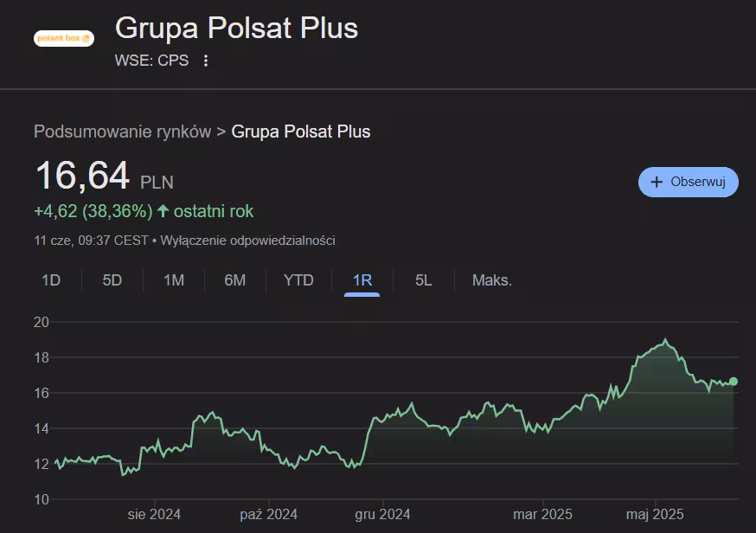756x533 pixels.
Task: Click the green up arrow trend icon
Action: tap(163, 211)
